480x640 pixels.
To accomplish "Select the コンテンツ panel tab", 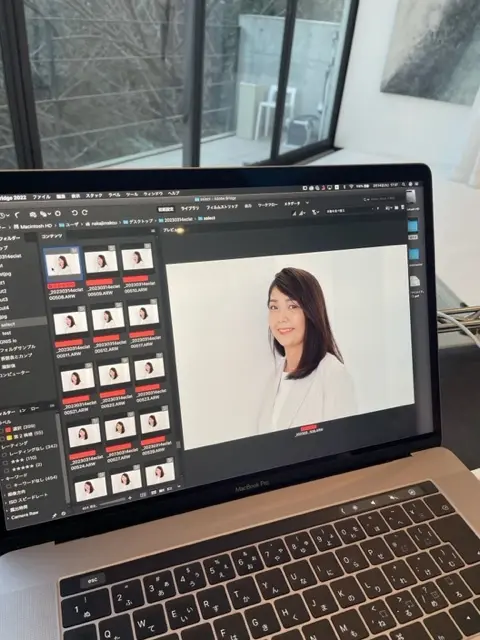I will tap(52, 236).
